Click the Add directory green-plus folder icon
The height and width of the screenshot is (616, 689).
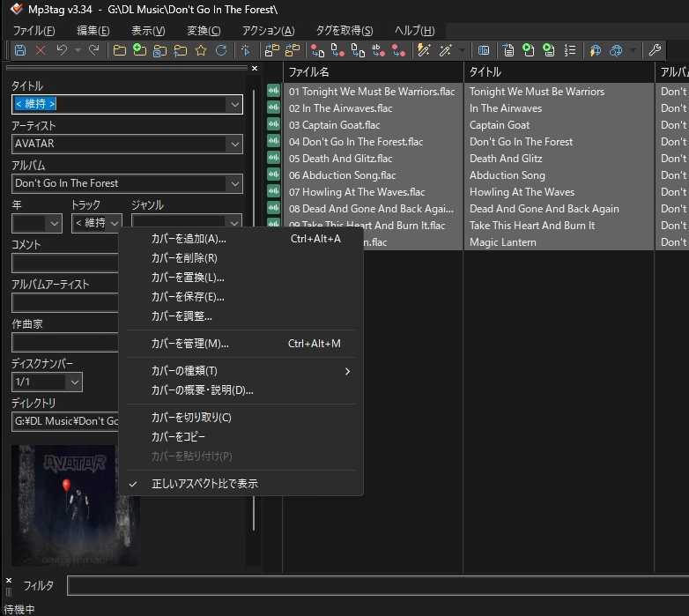tap(140, 50)
